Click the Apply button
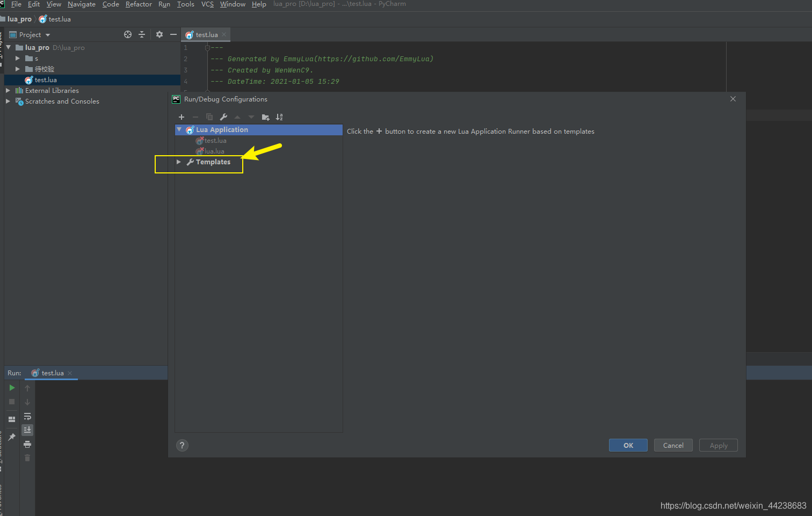The width and height of the screenshot is (812, 516). pos(719,445)
